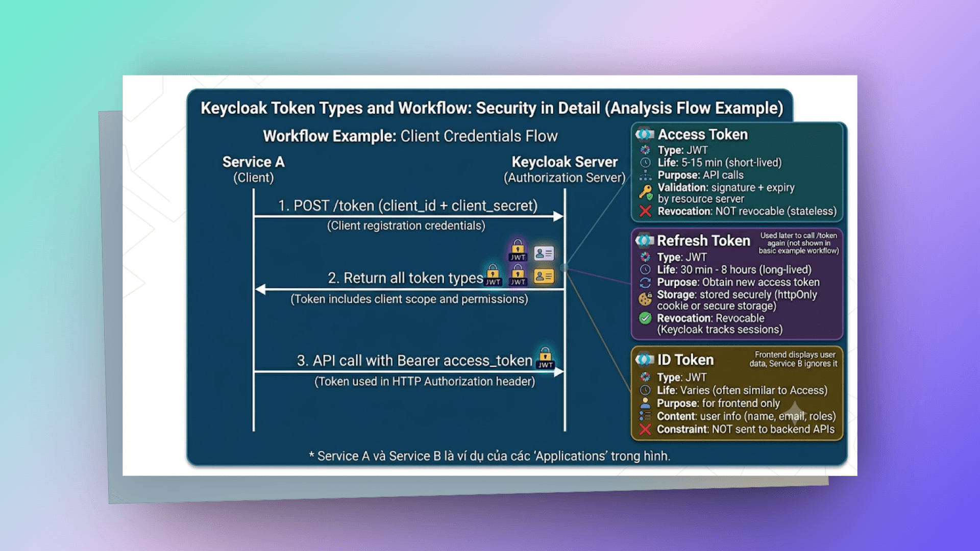Viewport: 980px width, 551px height.
Task: Click 'Type: JWT' in the Access Token card
Action: click(x=682, y=150)
